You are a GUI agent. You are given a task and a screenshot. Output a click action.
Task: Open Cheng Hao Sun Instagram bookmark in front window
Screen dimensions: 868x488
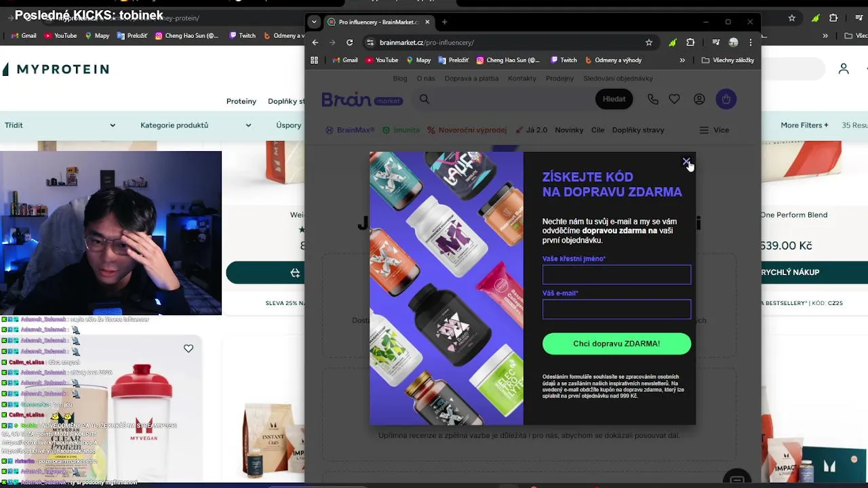coord(508,60)
